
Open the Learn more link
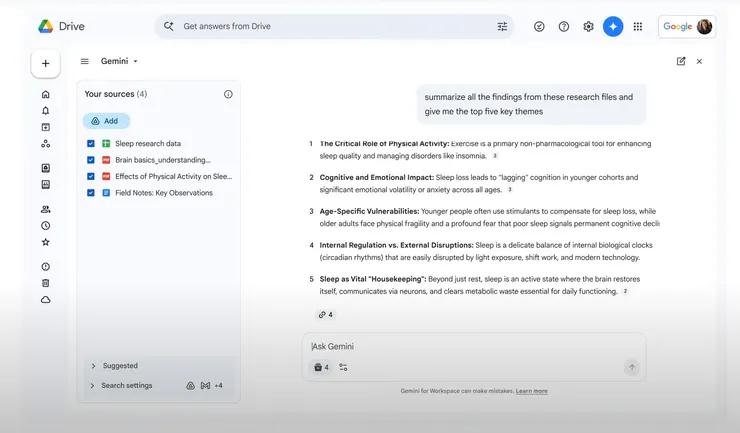[531, 391]
